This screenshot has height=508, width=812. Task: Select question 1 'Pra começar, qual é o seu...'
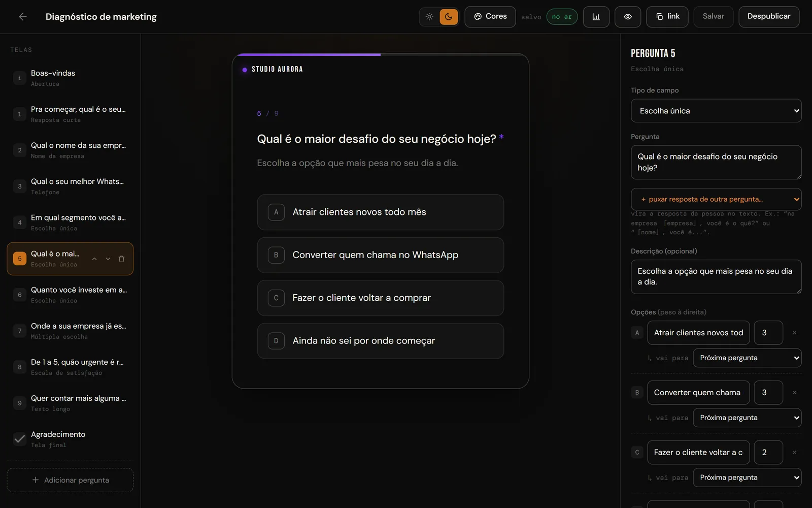pos(70,114)
